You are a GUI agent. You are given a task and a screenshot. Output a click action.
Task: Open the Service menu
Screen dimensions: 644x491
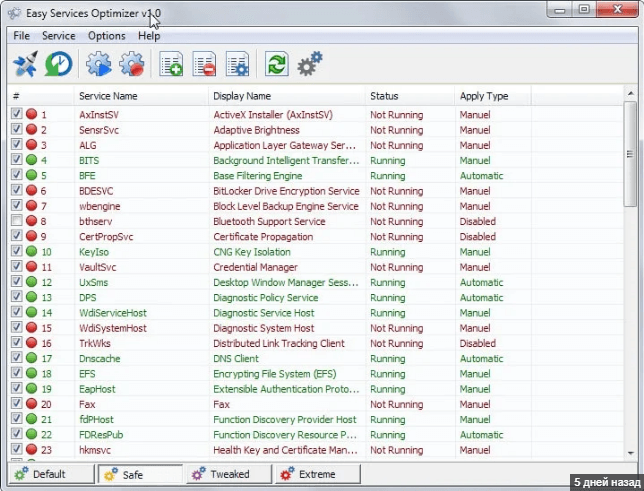[x=59, y=36]
